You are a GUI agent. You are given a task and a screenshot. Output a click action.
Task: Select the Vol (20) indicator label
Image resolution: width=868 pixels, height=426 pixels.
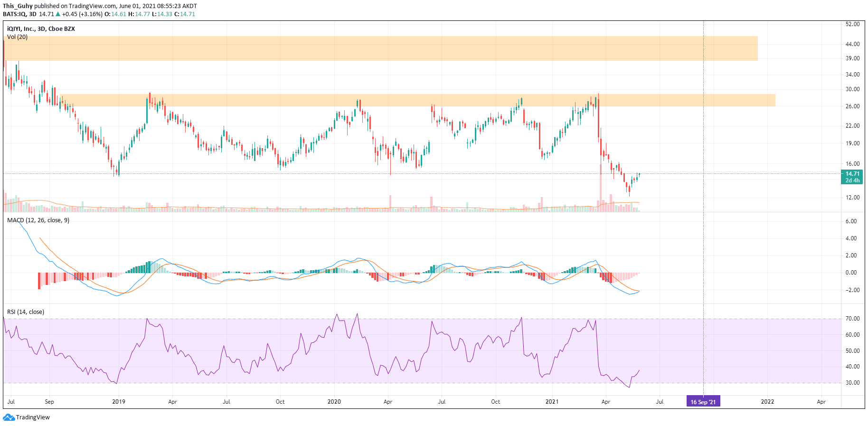tap(17, 37)
